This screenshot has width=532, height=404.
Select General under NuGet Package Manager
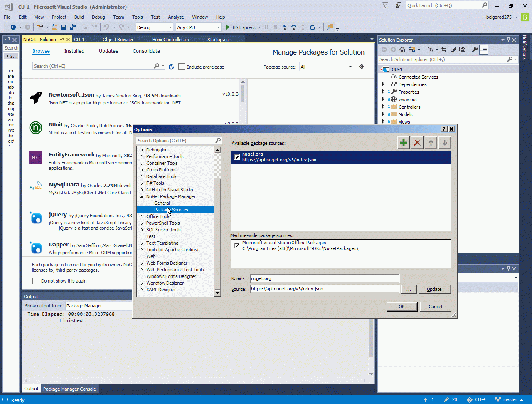[162, 203]
